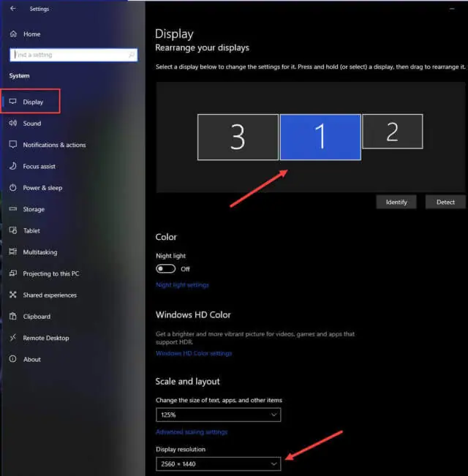Select display 1 rectangle
Viewport: 468px width, 476px height.
point(320,137)
